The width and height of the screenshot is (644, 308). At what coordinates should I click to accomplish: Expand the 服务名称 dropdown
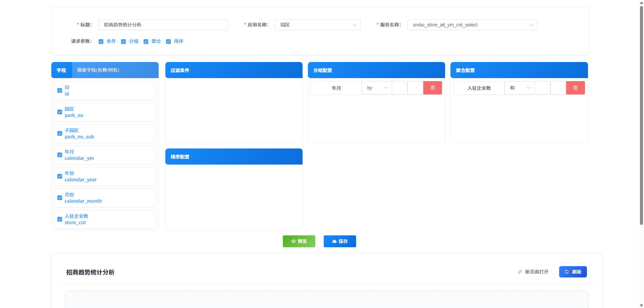pos(472,25)
